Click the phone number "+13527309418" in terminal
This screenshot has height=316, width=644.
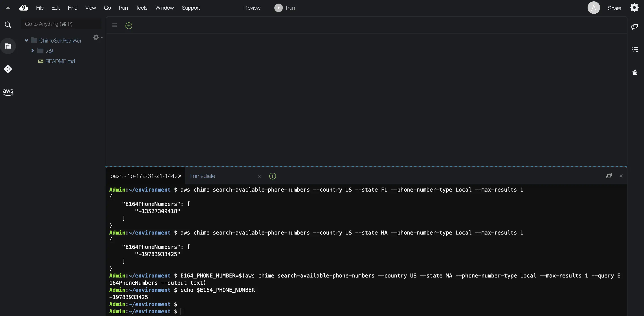(157, 211)
